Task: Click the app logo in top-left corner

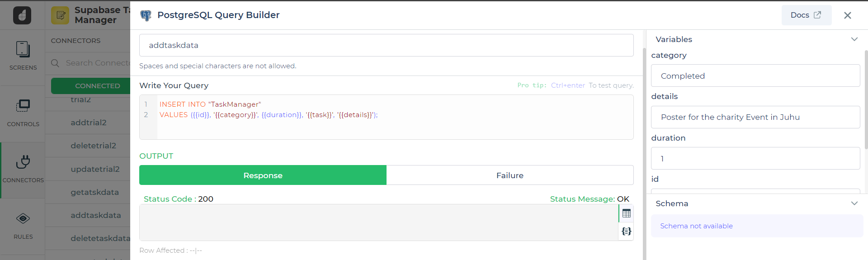Action: click(x=22, y=15)
